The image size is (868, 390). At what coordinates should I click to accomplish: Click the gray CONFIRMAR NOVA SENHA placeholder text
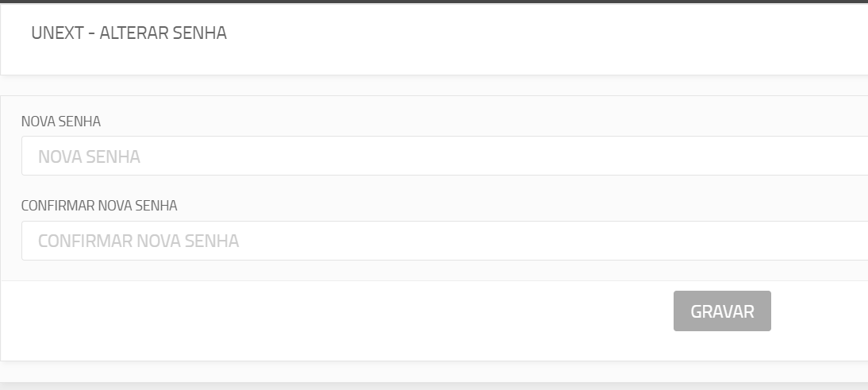coord(138,241)
